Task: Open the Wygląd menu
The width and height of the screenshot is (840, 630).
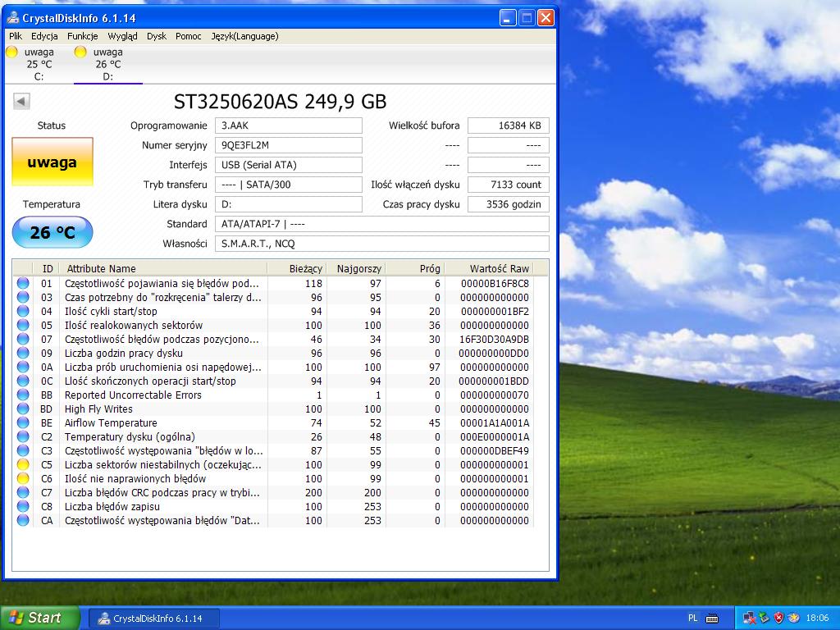Action: (x=123, y=36)
